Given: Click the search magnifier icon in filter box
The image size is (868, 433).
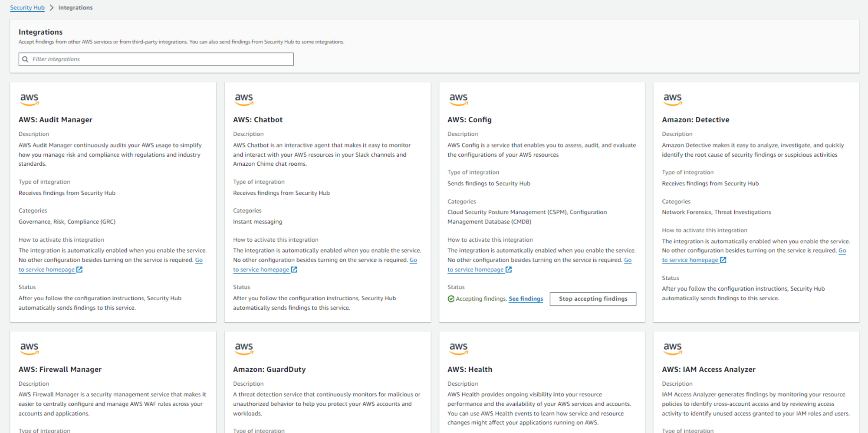Looking at the screenshot, I should 25,59.
